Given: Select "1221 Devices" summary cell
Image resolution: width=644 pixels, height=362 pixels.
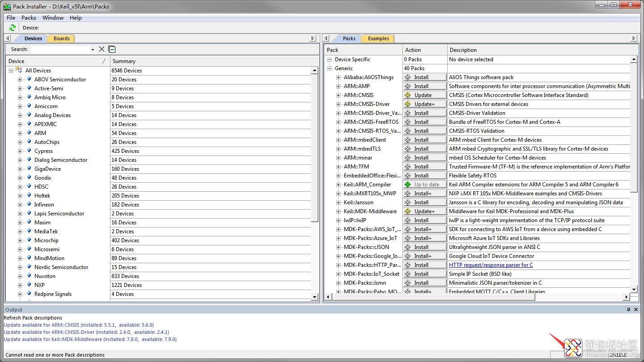Looking at the screenshot, I should 127,285.
